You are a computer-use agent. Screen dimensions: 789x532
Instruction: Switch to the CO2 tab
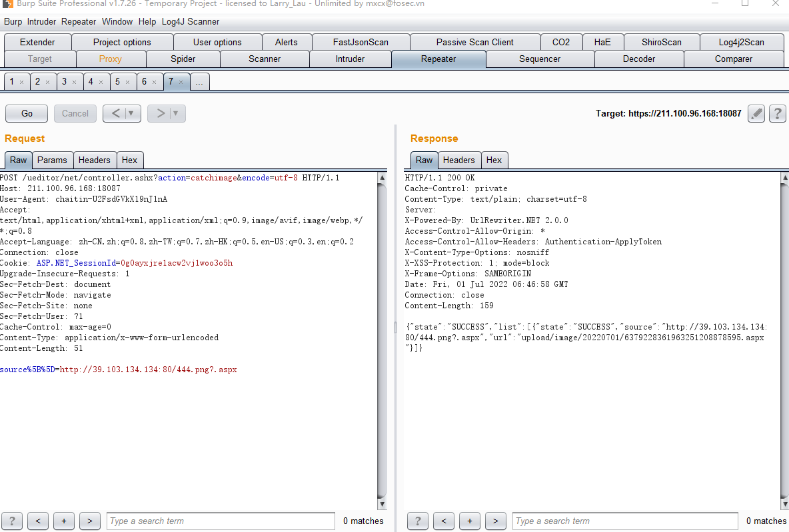[x=561, y=42]
